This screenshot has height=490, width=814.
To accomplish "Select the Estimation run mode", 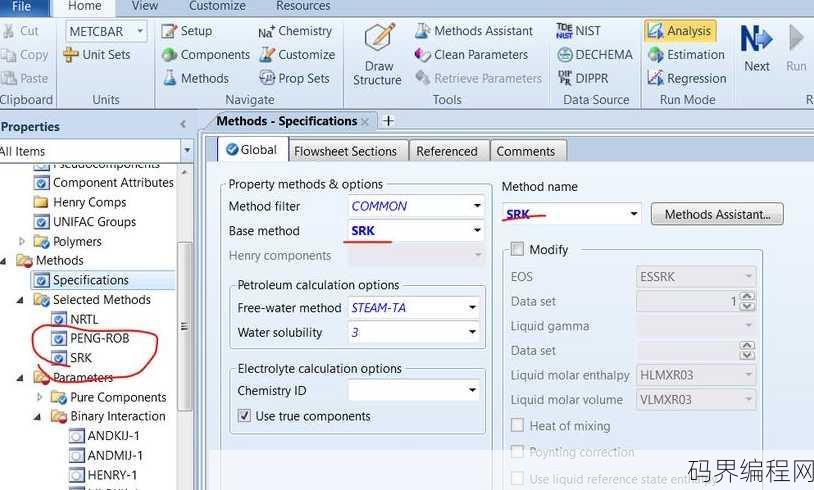I will tap(686, 55).
